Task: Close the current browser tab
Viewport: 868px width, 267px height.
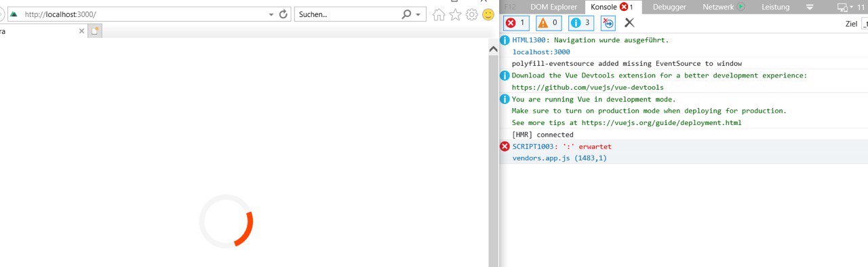Action: coord(82,31)
